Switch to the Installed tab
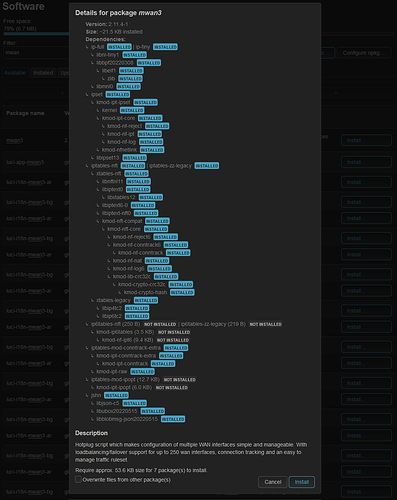 (43, 73)
